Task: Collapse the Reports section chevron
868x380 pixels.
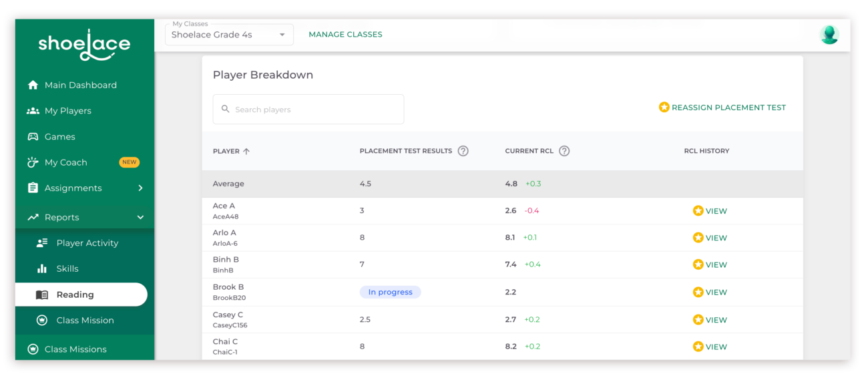Action: [x=140, y=217]
